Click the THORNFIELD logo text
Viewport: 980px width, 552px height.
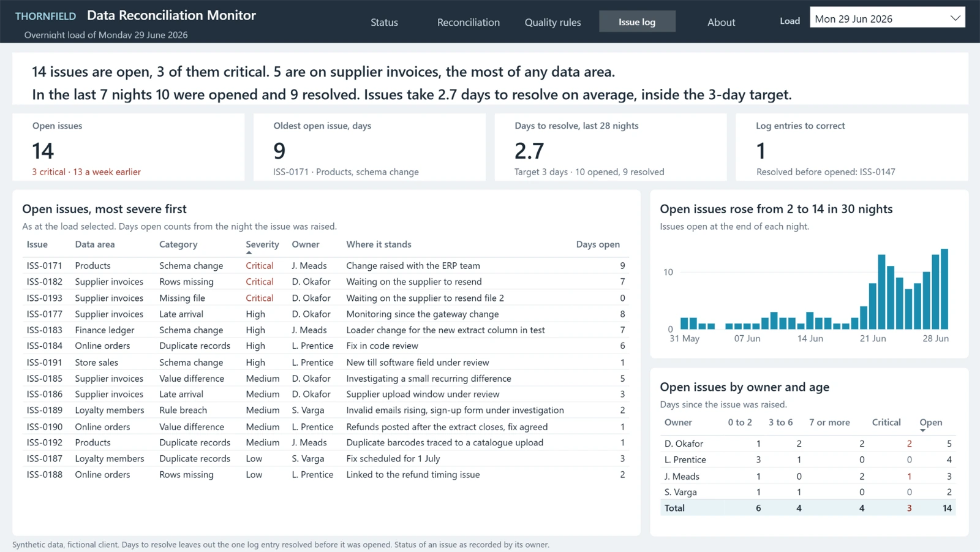click(45, 16)
